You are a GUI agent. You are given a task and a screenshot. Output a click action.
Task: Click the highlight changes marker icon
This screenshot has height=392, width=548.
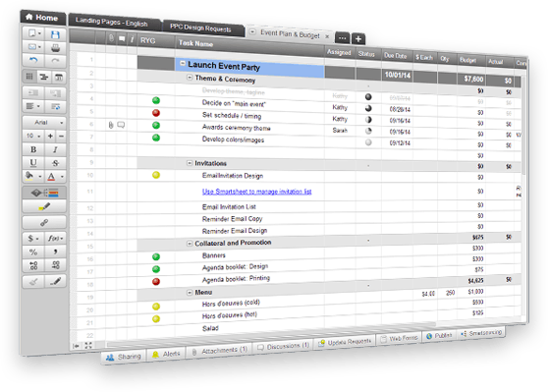(x=44, y=206)
